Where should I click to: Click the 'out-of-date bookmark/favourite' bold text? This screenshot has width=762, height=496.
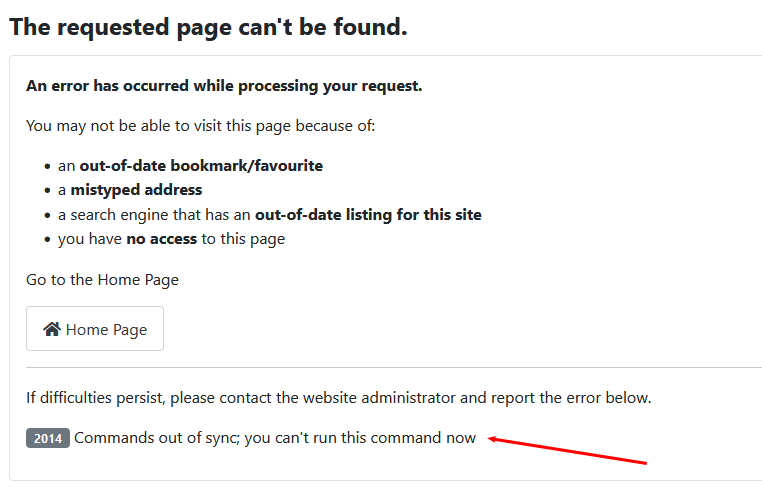coord(201,166)
